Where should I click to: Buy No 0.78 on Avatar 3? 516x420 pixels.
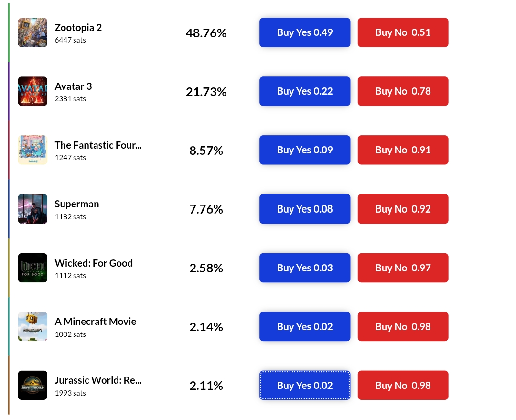click(x=403, y=91)
